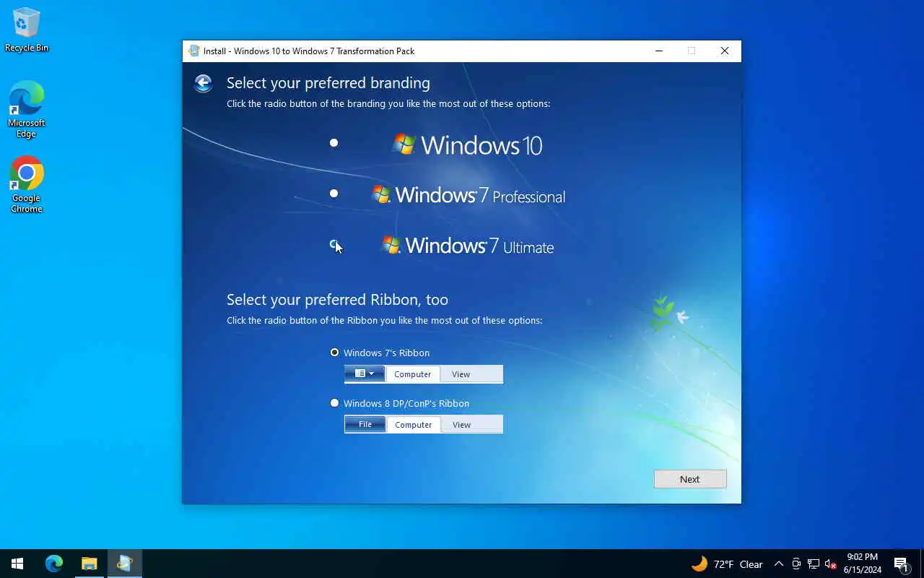Click View tab in Windows 7 ribbon preview
924x578 pixels.
coord(461,374)
